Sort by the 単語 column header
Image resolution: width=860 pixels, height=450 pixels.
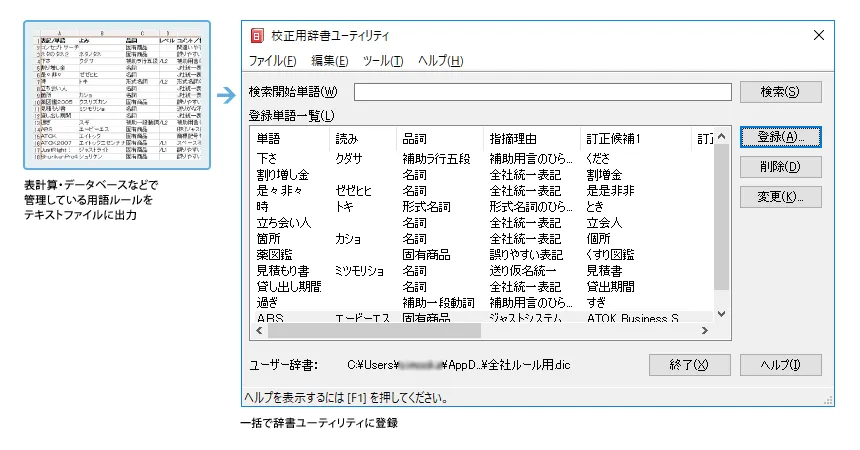click(290, 139)
